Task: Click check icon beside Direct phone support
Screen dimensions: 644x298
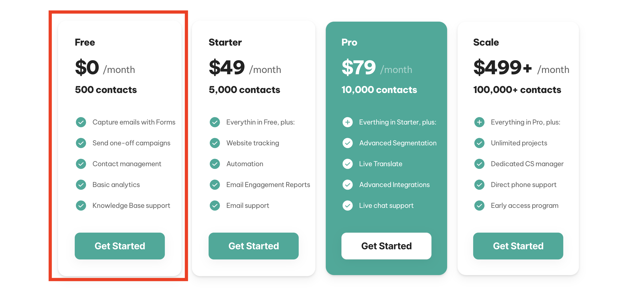Action: tap(479, 185)
